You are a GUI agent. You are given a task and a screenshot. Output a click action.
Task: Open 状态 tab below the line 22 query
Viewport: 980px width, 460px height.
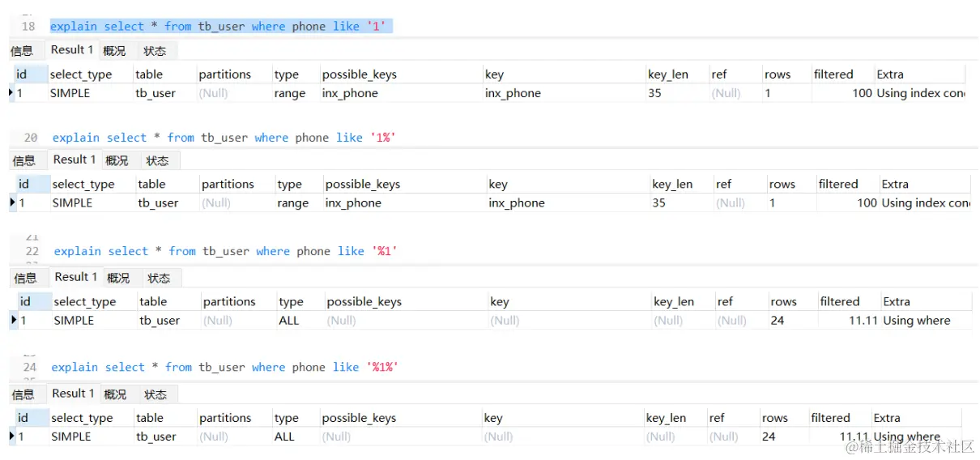pos(159,278)
